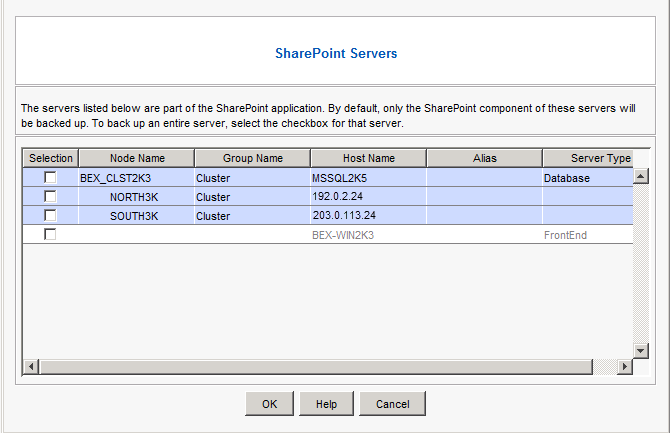Check the NORTH3K selection checkbox

tap(50, 197)
